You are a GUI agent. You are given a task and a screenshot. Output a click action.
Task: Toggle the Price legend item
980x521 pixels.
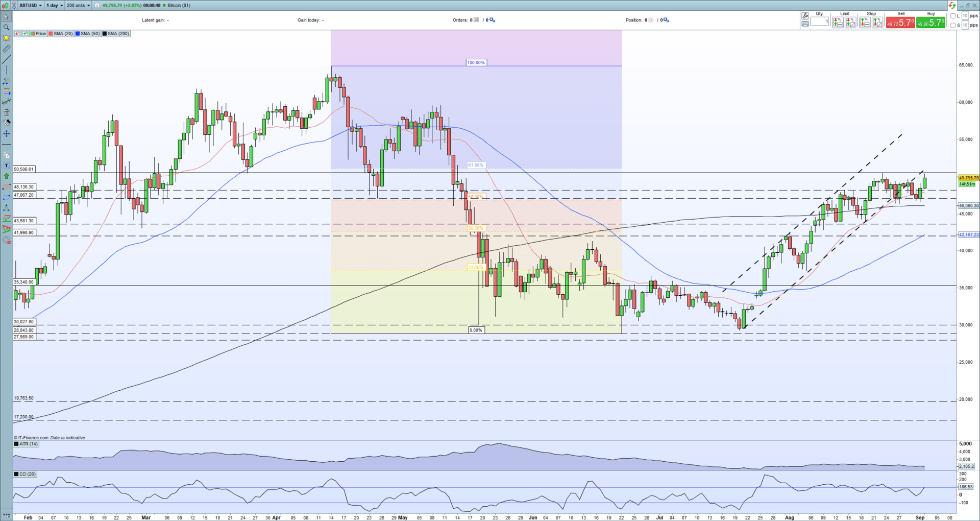[38, 34]
